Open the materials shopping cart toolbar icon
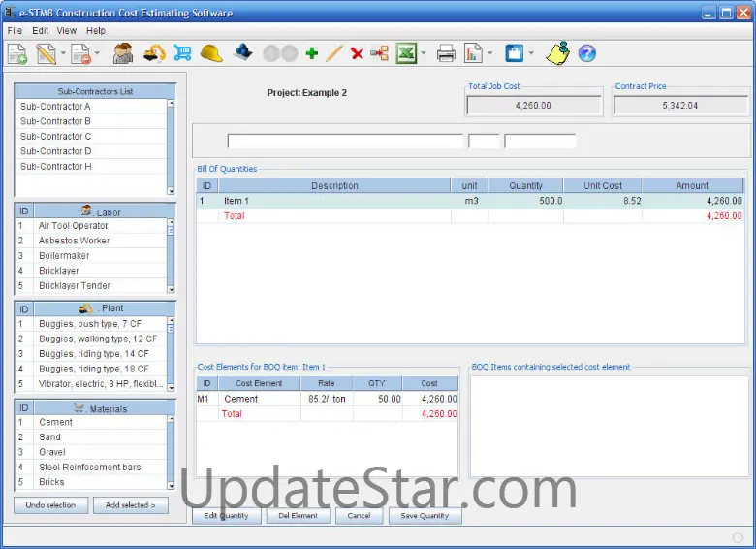The image size is (756, 549). coord(183,52)
